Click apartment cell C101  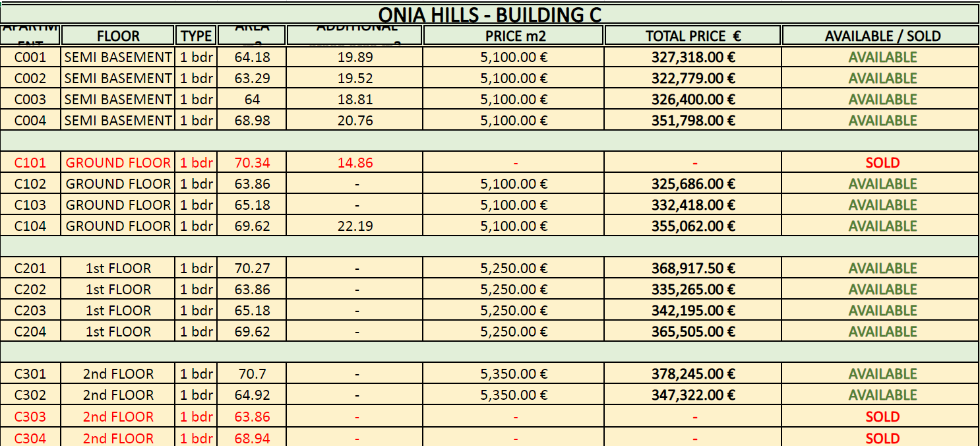pyautogui.click(x=30, y=163)
